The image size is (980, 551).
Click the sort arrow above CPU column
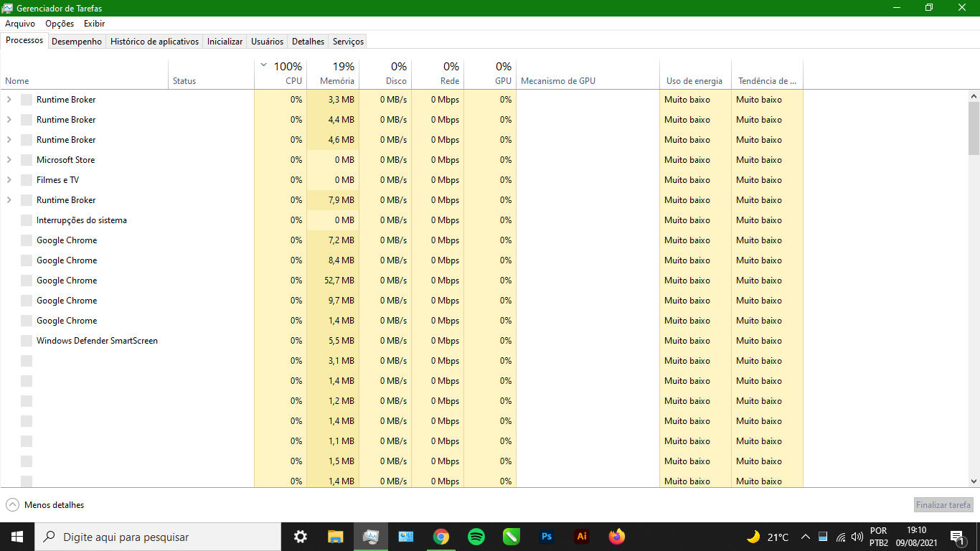(x=263, y=65)
